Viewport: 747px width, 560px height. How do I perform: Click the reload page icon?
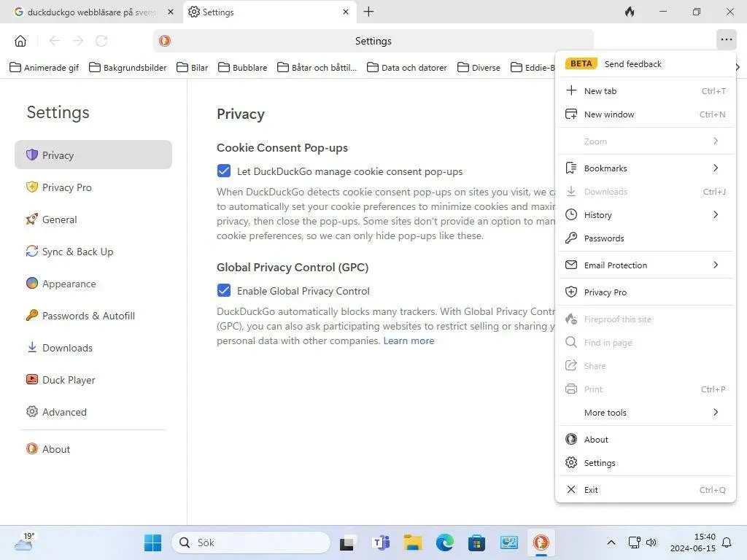(x=101, y=41)
